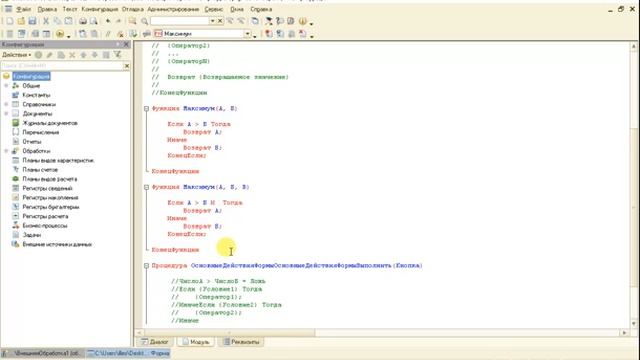640x360 pixels.
Task: Click the Save diskette icon
Action: 32,21
